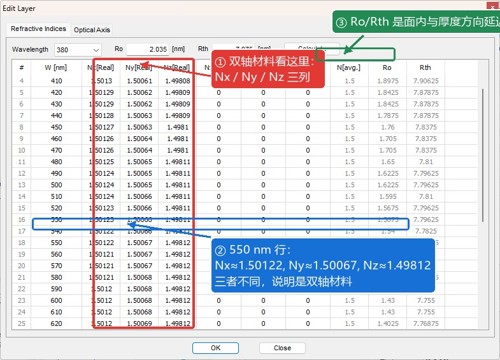Click Nz value 1.49812 in 560 row

[178, 254]
